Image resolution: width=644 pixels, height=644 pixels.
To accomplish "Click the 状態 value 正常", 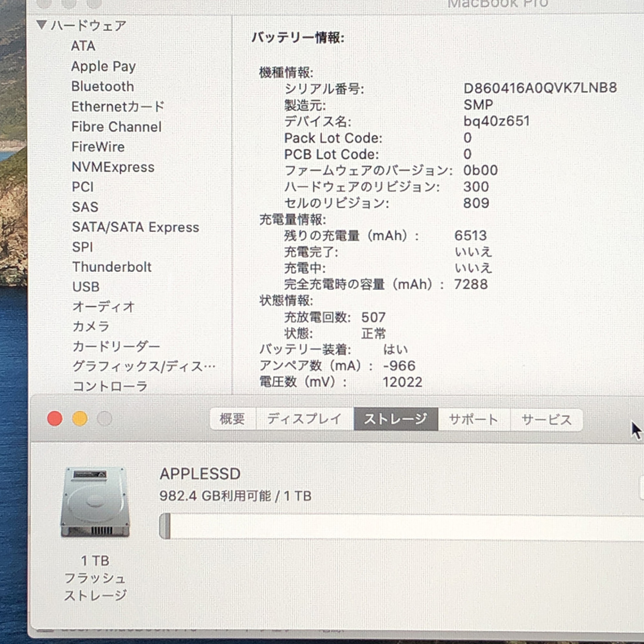I will pyautogui.click(x=373, y=333).
